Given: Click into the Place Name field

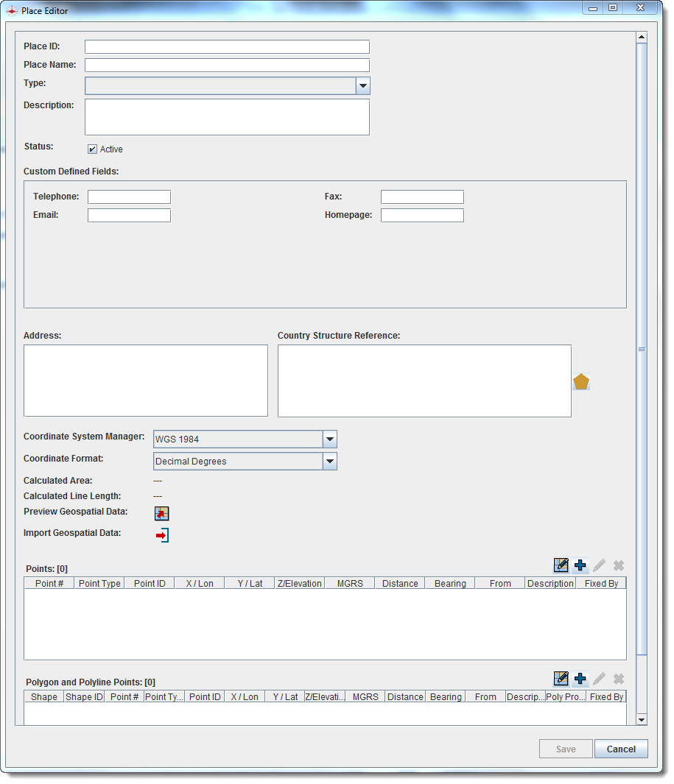Looking at the screenshot, I should pyautogui.click(x=227, y=66).
